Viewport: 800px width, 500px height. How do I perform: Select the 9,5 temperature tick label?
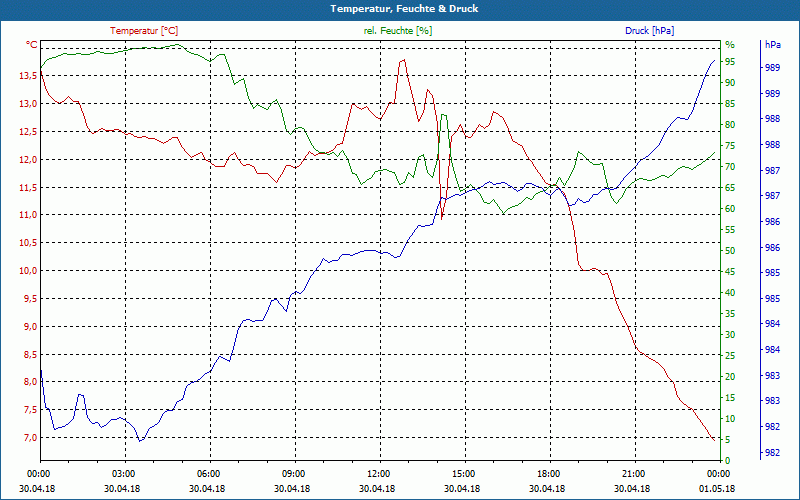(31, 299)
